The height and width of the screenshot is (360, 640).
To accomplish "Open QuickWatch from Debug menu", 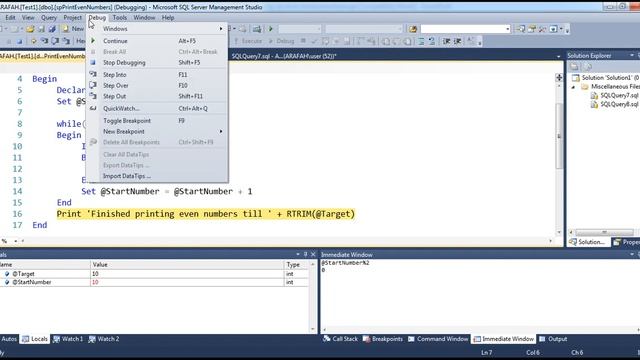I will pyautogui.click(x=157, y=109).
